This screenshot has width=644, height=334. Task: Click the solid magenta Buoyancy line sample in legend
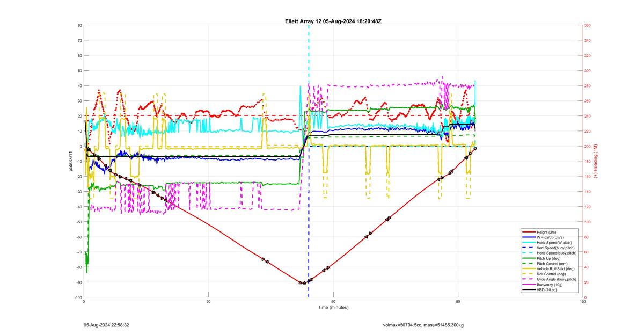[528, 284]
